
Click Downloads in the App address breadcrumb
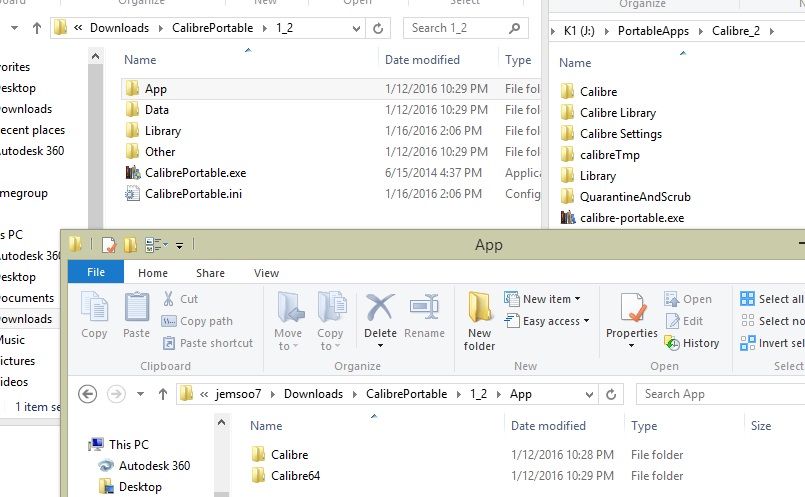pos(313,394)
